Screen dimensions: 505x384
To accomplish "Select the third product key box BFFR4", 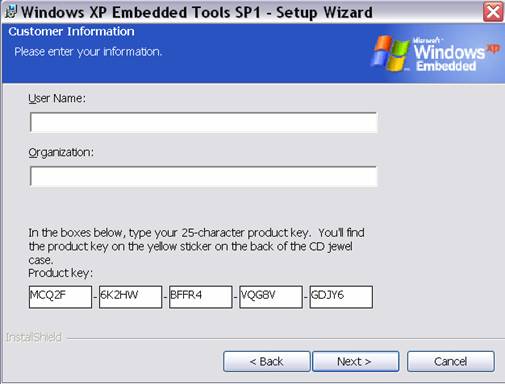I will point(201,297).
